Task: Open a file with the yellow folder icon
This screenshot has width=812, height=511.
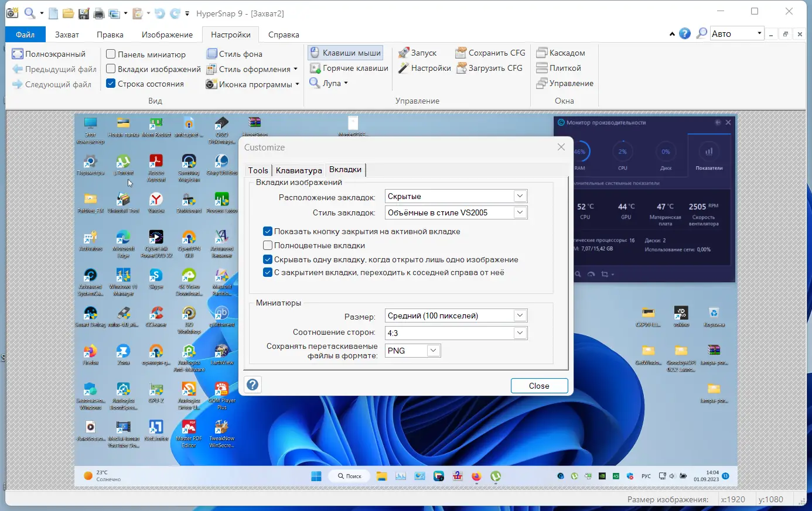Action: click(x=68, y=13)
